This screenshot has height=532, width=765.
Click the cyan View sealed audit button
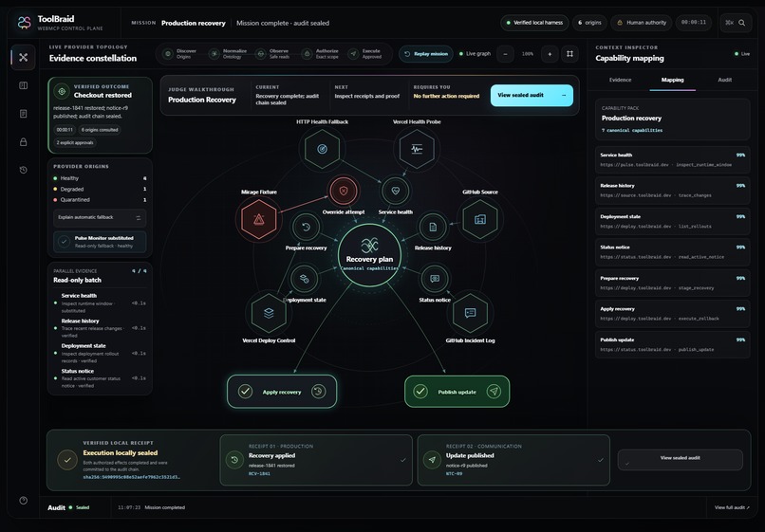pyautogui.click(x=532, y=95)
